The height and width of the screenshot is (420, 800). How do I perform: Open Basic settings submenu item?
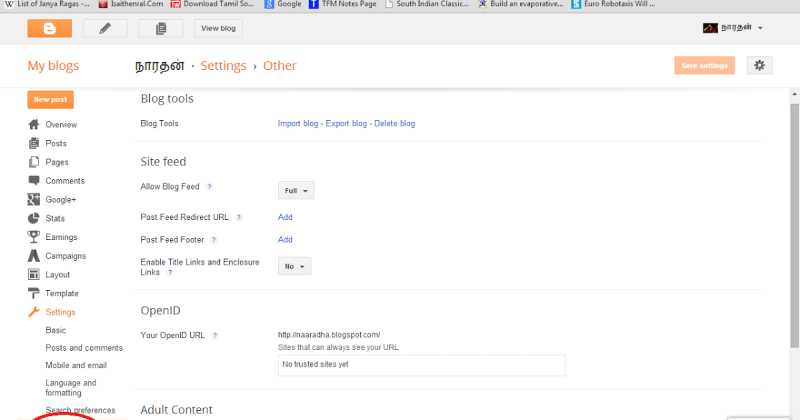pos(56,330)
